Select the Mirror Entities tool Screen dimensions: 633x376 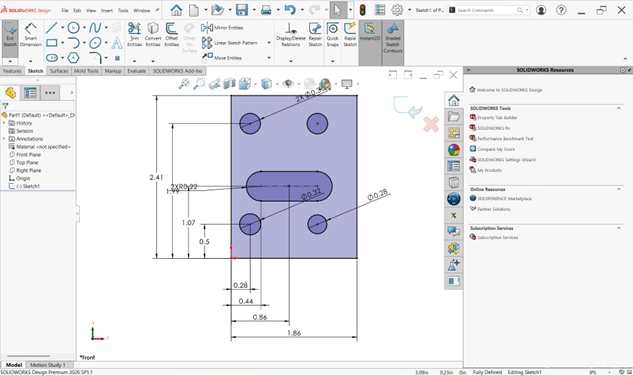tap(222, 27)
